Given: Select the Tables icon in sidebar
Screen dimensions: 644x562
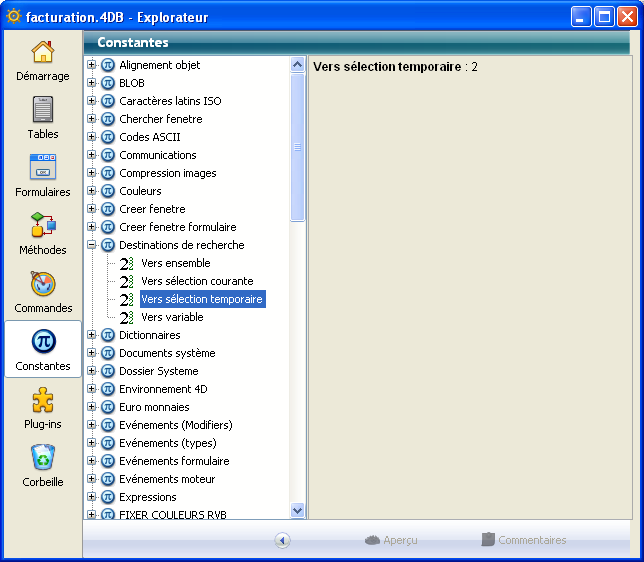Looking at the screenshot, I should point(43,110).
